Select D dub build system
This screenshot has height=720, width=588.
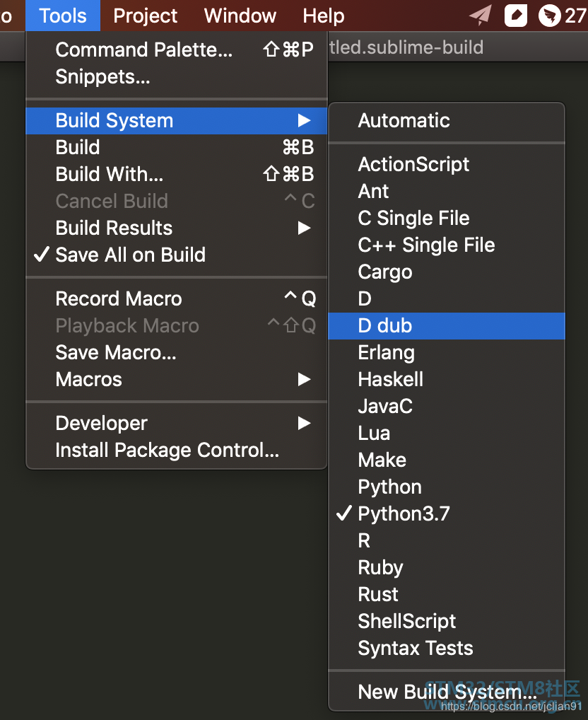447,326
